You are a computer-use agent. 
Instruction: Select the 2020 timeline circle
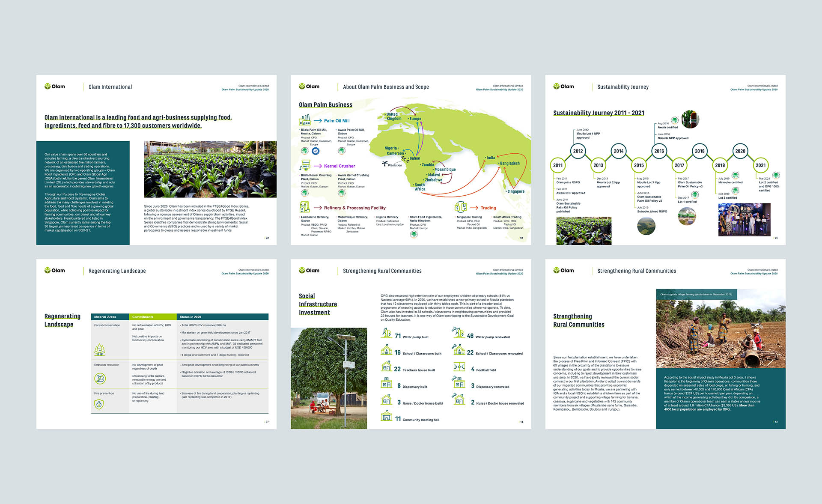pyautogui.click(x=740, y=151)
